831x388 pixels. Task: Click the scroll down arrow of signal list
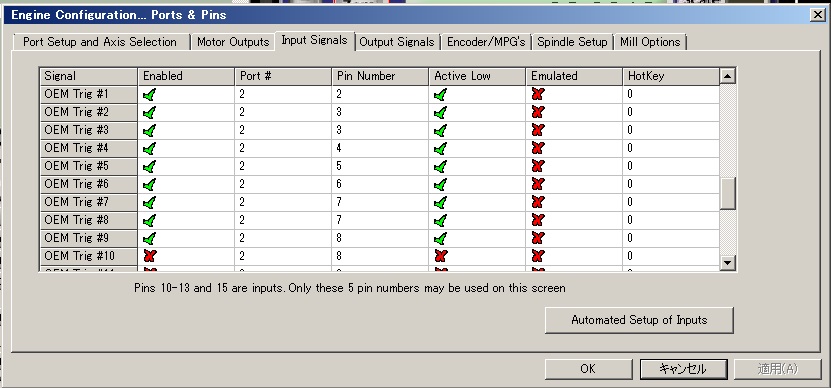pyautogui.click(x=728, y=262)
